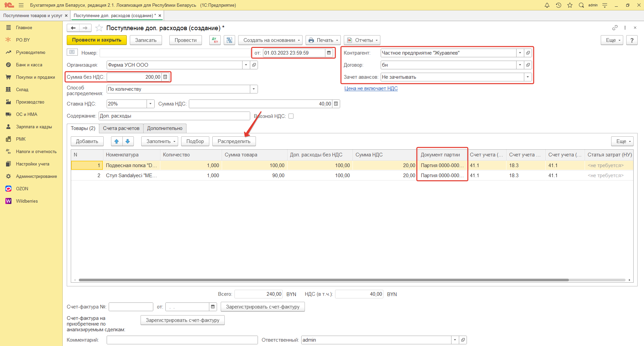Click Записать button

pyautogui.click(x=146, y=40)
